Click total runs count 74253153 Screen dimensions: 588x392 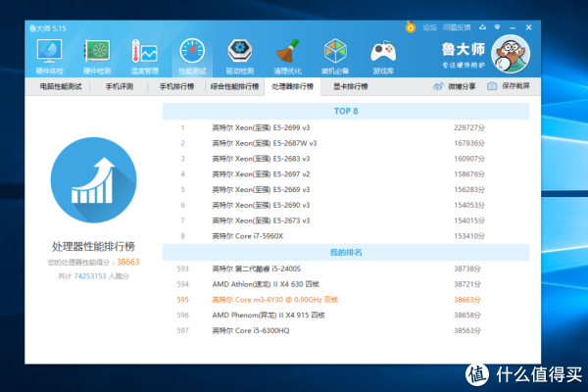pyautogui.click(x=90, y=276)
